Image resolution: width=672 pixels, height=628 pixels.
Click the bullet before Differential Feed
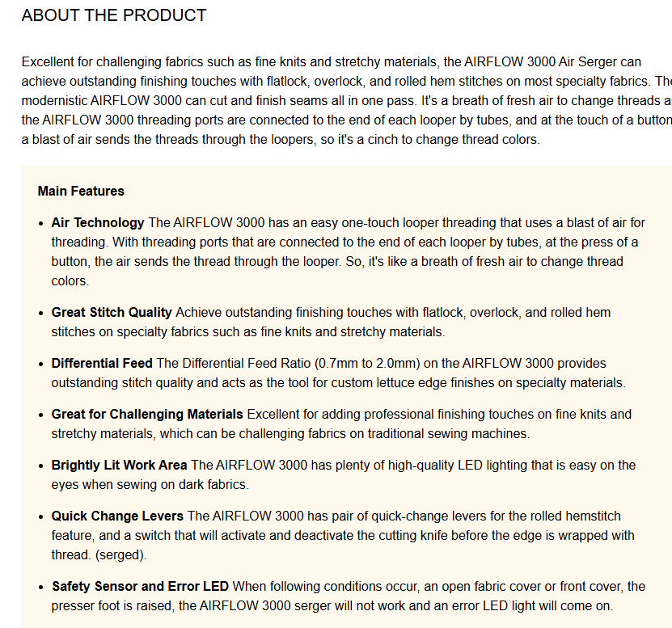41,365
